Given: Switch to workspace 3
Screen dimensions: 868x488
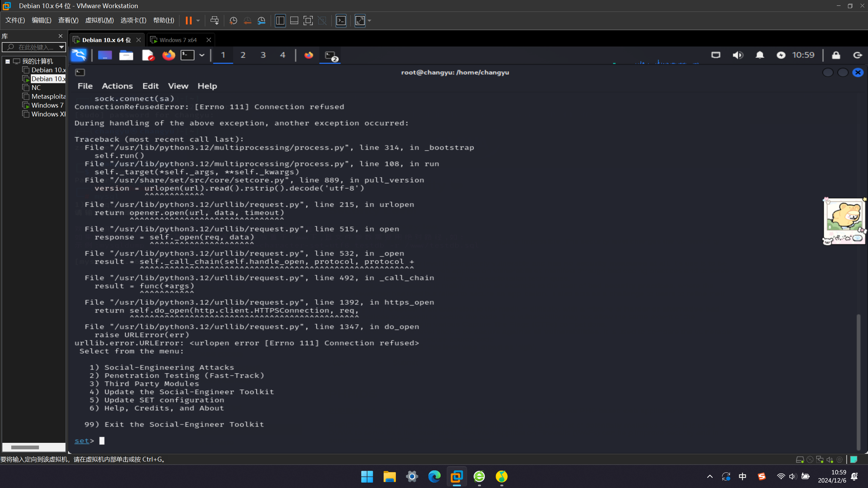Looking at the screenshot, I should (x=263, y=55).
